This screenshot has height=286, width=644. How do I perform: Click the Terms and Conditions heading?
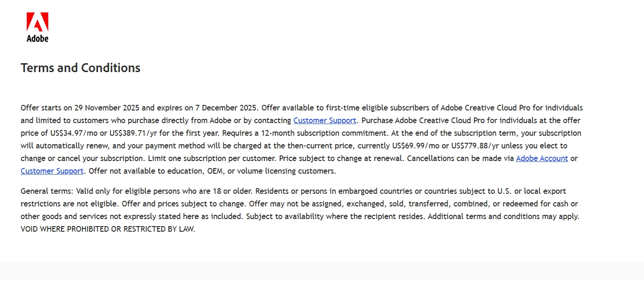pyautogui.click(x=81, y=68)
